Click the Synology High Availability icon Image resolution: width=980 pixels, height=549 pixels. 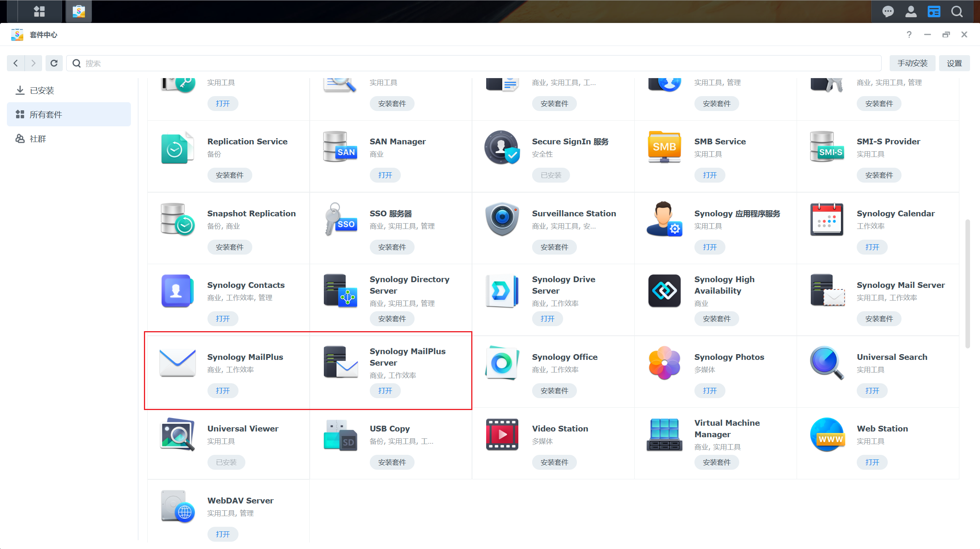click(x=665, y=291)
